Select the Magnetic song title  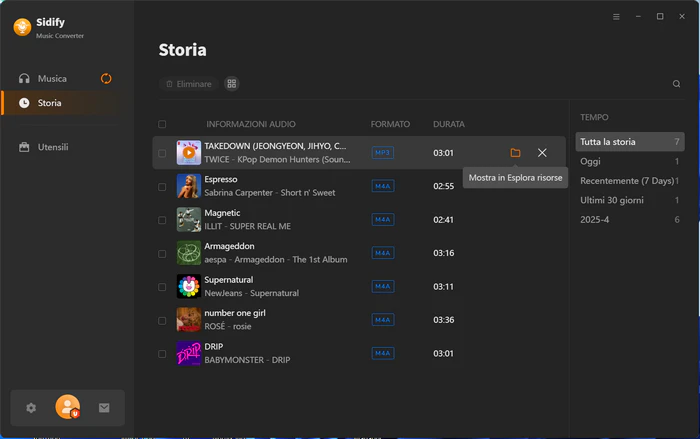222,213
